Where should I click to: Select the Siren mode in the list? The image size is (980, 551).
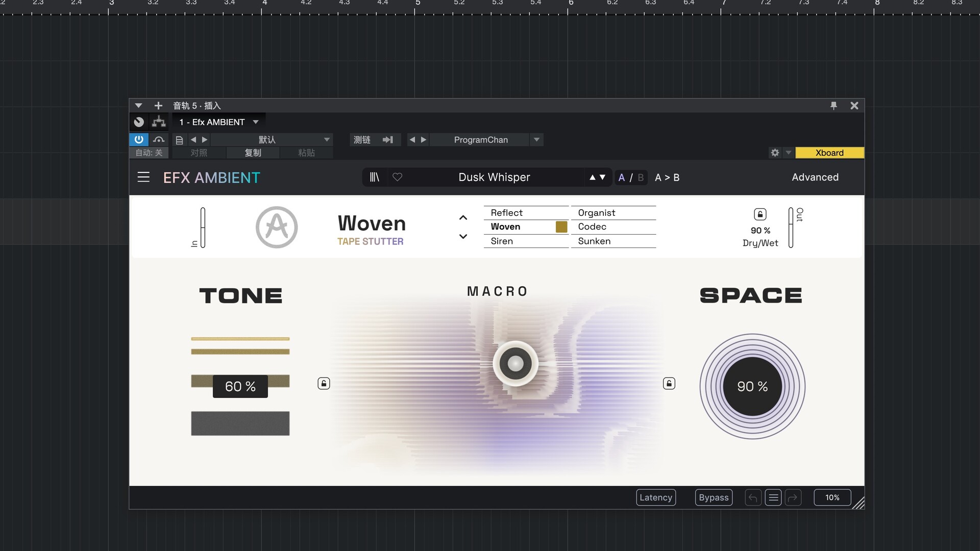click(502, 241)
